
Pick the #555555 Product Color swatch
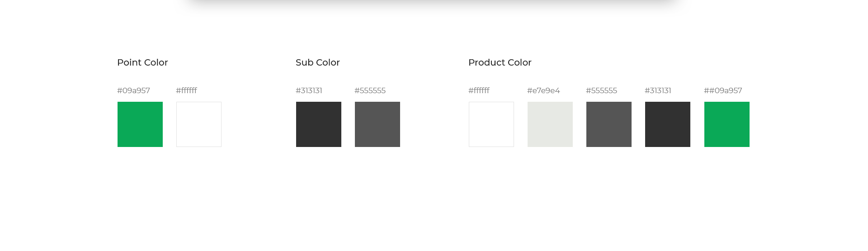pos(609,124)
